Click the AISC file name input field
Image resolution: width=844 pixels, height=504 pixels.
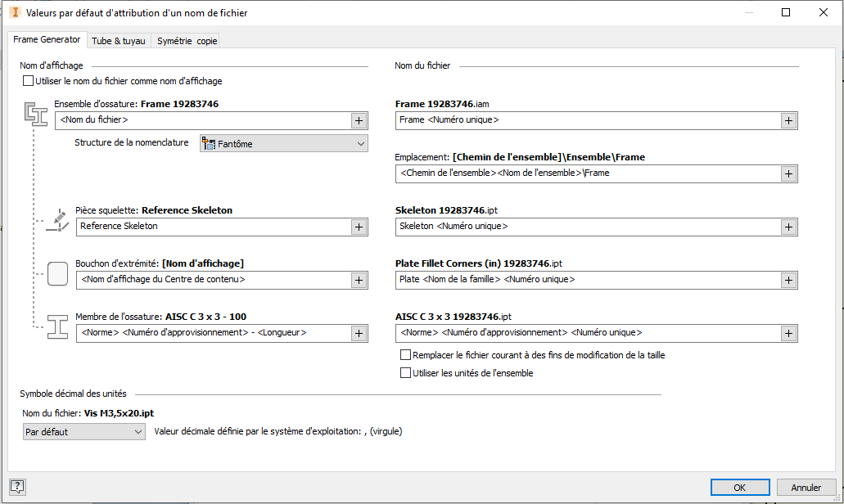click(x=586, y=333)
